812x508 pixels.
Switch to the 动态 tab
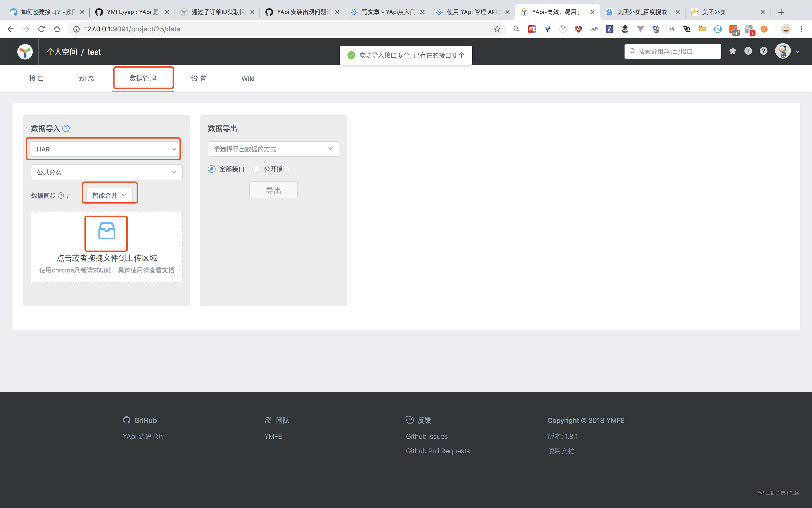87,78
